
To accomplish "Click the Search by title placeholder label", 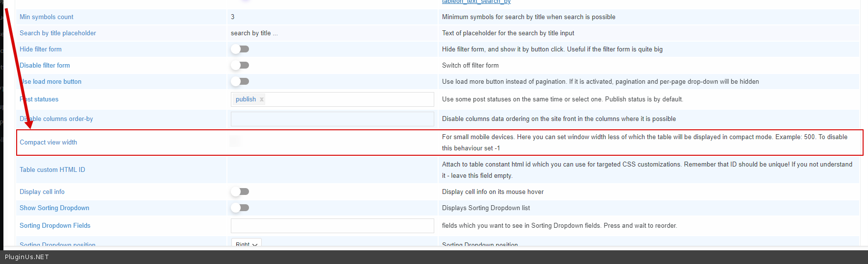I will 58,33.
